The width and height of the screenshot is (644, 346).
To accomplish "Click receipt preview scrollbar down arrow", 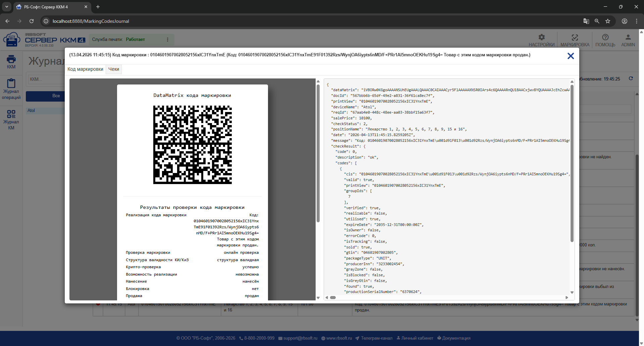I will [318, 298].
